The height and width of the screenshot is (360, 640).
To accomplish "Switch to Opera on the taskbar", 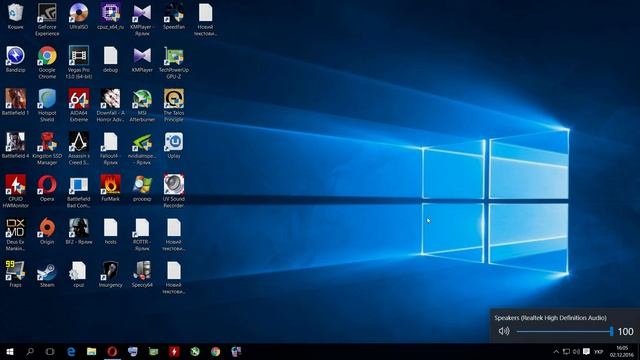I will pos(112,351).
